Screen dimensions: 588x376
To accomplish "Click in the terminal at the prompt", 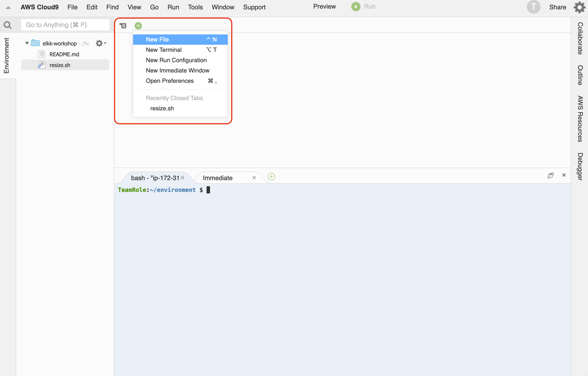I will (208, 190).
